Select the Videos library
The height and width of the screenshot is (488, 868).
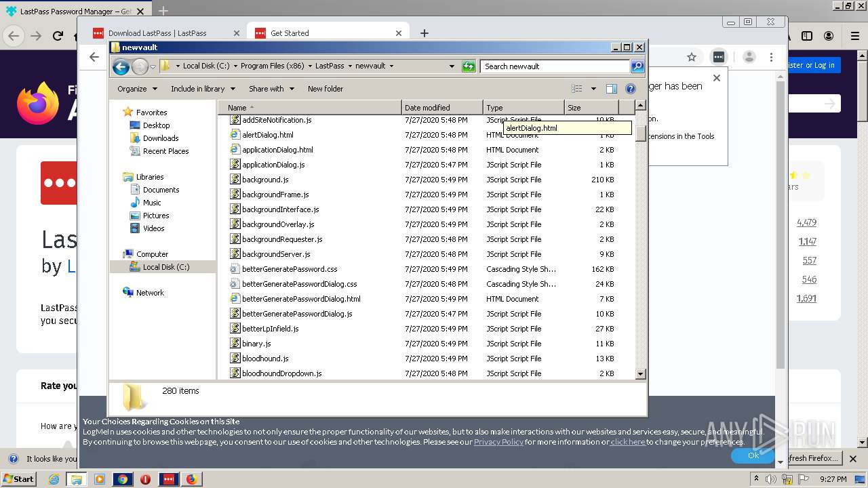click(153, 228)
